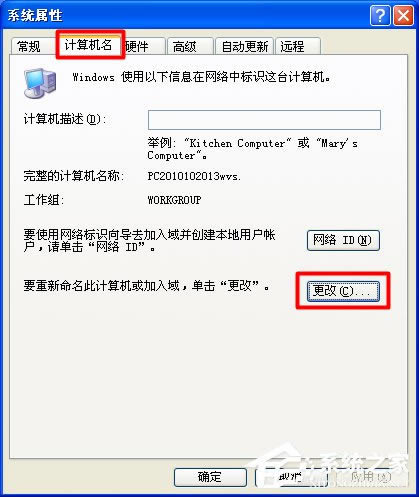
Task: Switch to the 自动更新 tab
Action: point(245,46)
